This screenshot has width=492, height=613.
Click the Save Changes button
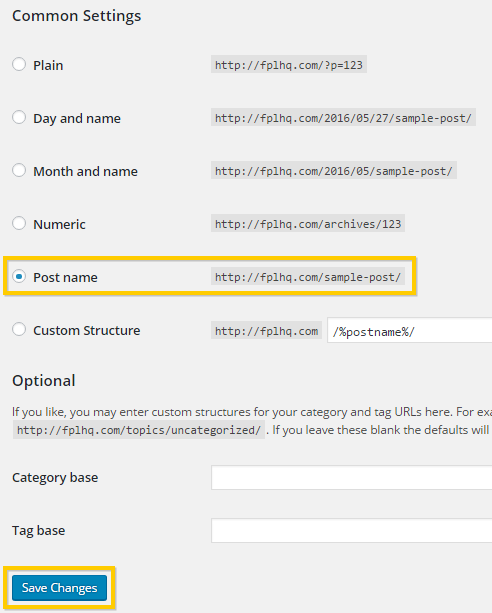tap(59, 588)
